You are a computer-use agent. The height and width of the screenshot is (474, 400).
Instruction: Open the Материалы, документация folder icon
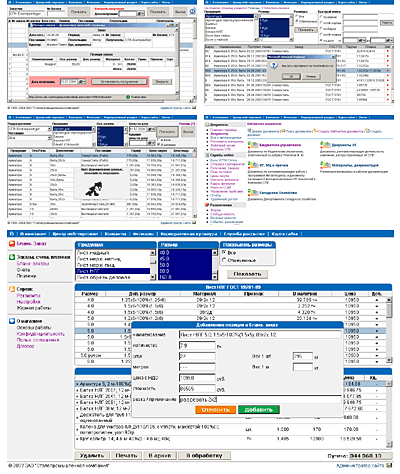pyautogui.click(x=325, y=165)
